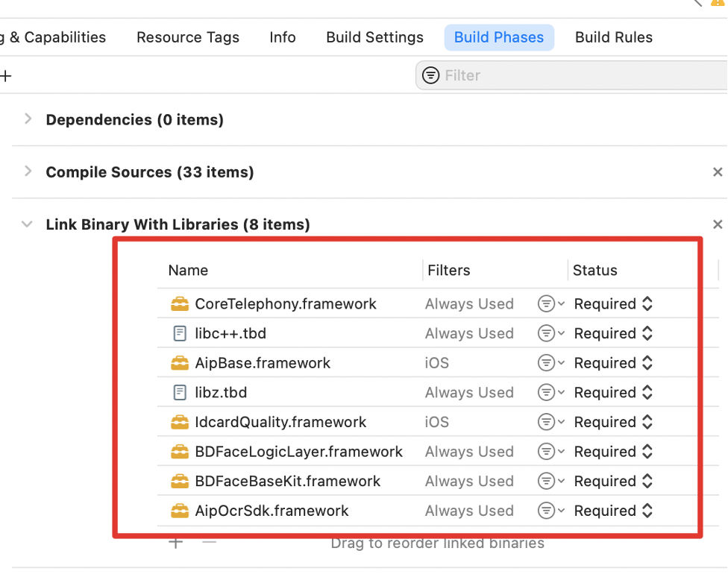Delete the Compile Sources phase

[x=718, y=172]
